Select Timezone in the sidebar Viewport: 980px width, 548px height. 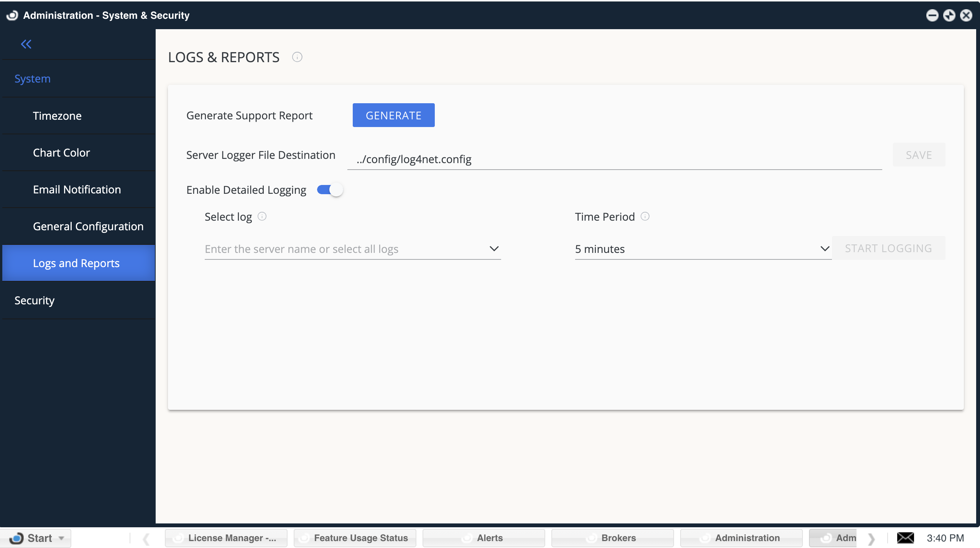(x=57, y=116)
